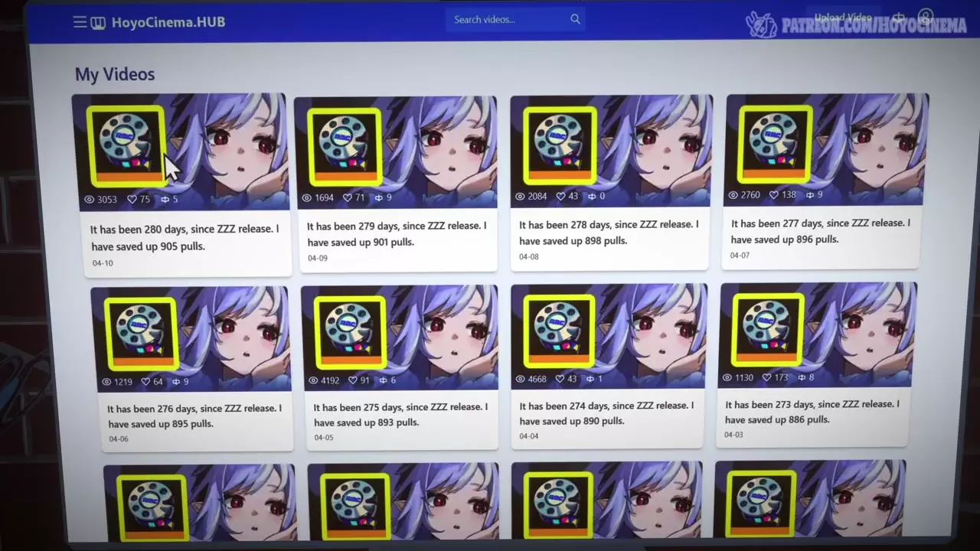980x551 pixels.
Task: Click eye icon on 274 days video
Action: (520, 379)
